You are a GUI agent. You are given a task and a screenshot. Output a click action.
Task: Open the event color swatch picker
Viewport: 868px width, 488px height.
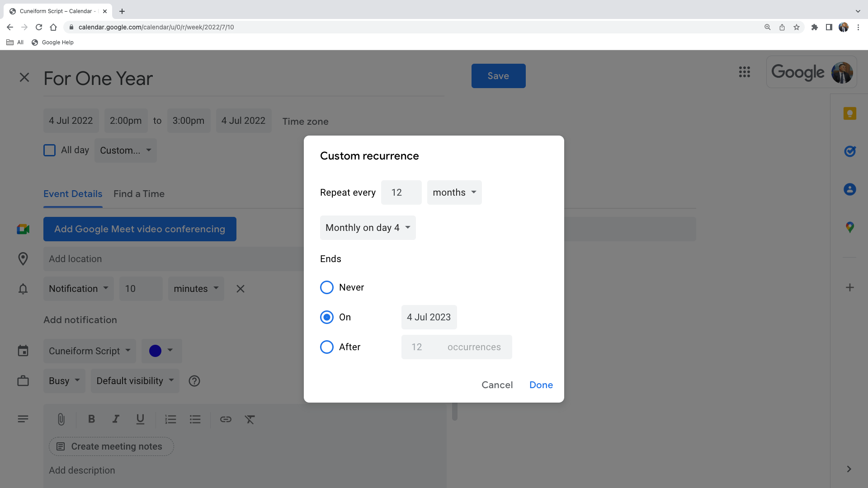[x=161, y=351]
